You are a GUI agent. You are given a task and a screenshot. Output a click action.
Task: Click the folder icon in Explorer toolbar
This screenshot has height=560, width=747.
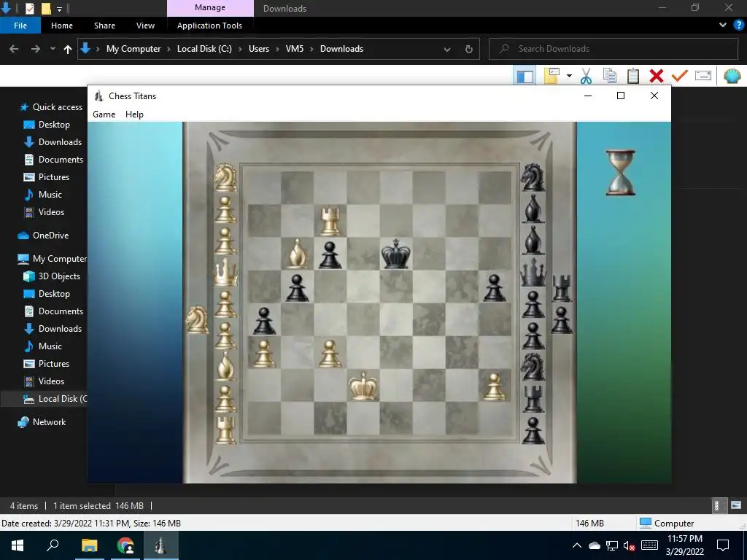(551, 76)
